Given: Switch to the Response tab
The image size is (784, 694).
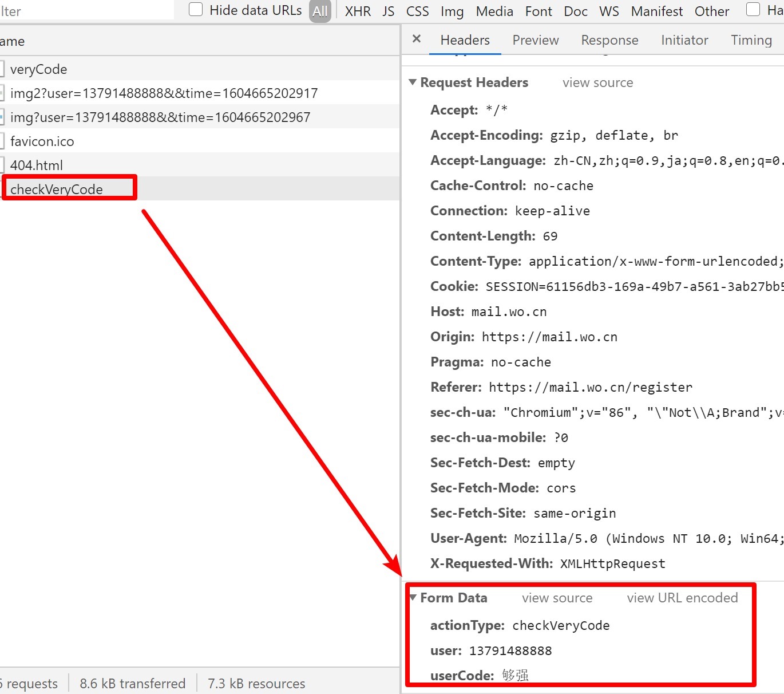Looking at the screenshot, I should tap(609, 40).
